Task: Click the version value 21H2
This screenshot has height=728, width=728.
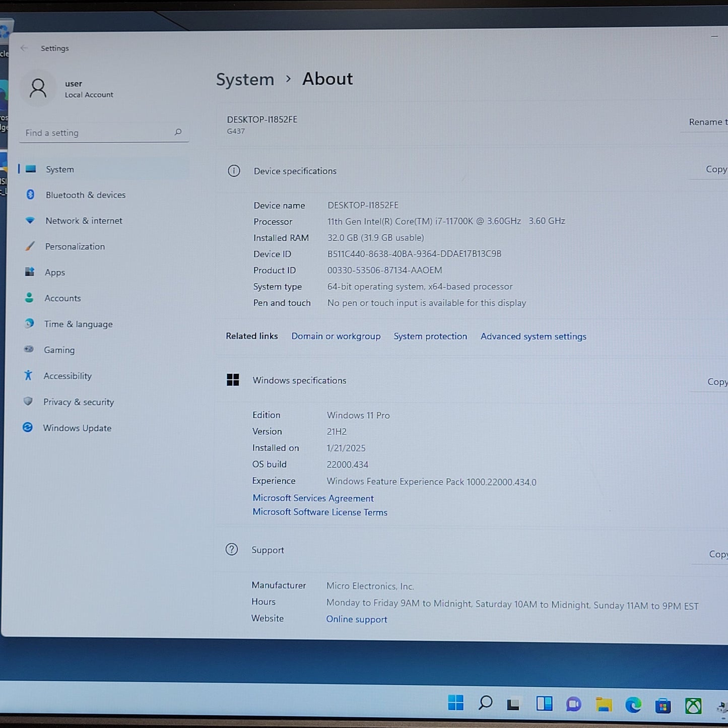Action: [x=337, y=432]
